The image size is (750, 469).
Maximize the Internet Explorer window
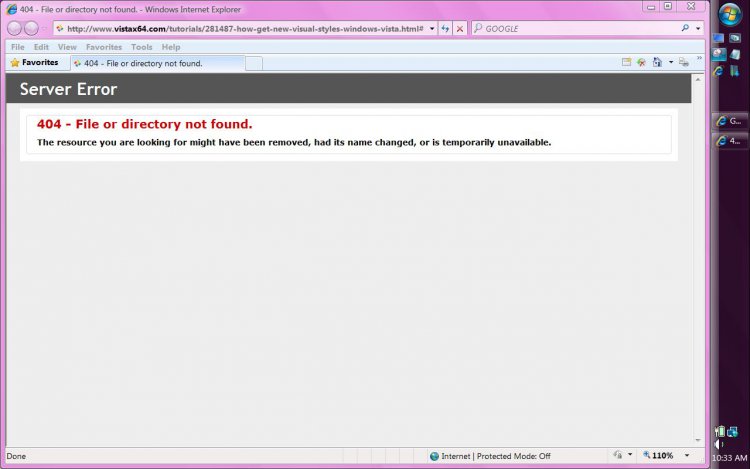pos(668,6)
